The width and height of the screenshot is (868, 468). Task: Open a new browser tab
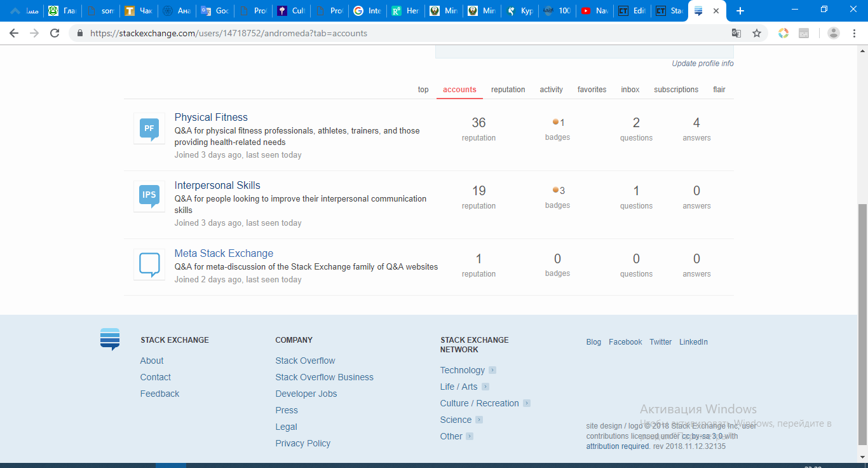[740, 11]
